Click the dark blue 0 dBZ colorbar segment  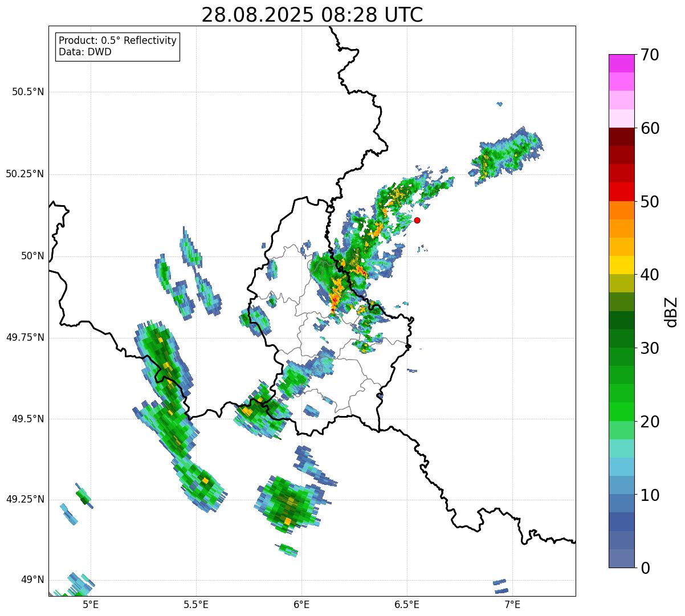coord(621,558)
